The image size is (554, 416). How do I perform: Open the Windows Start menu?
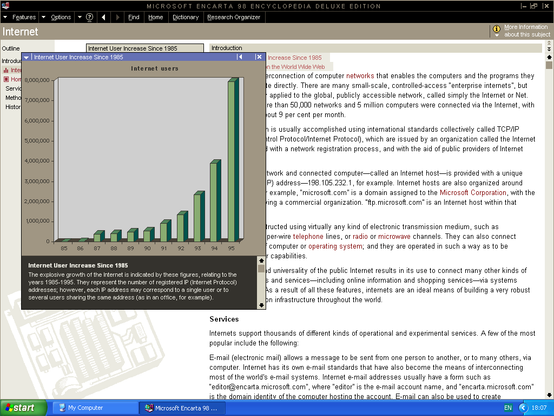(23, 408)
